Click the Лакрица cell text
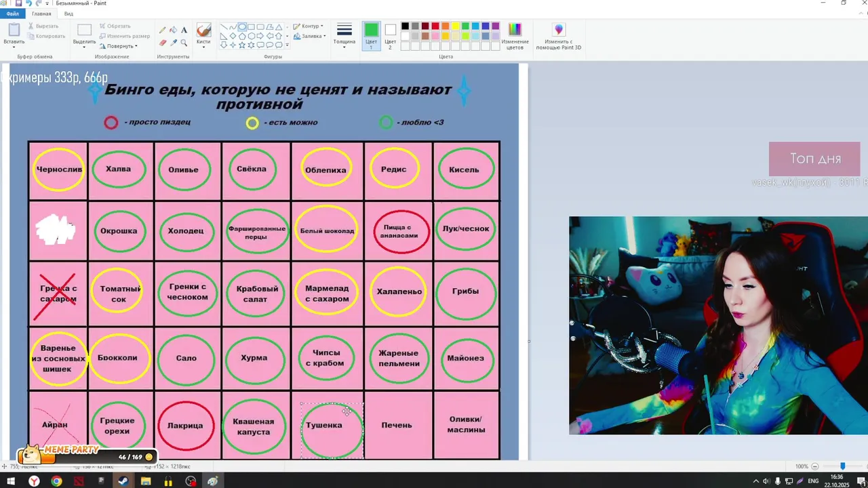Image resolution: width=868 pixels, height=488 pixels. tap(185, 426)
